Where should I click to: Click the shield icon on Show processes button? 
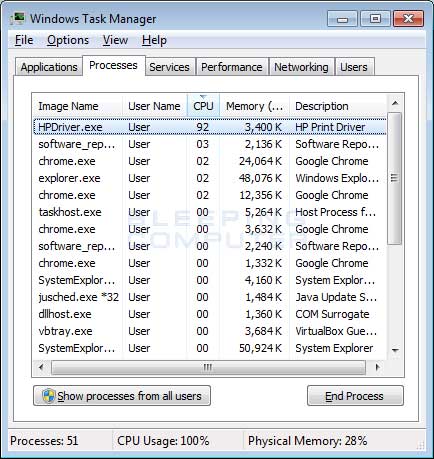(x=48, y=396)
